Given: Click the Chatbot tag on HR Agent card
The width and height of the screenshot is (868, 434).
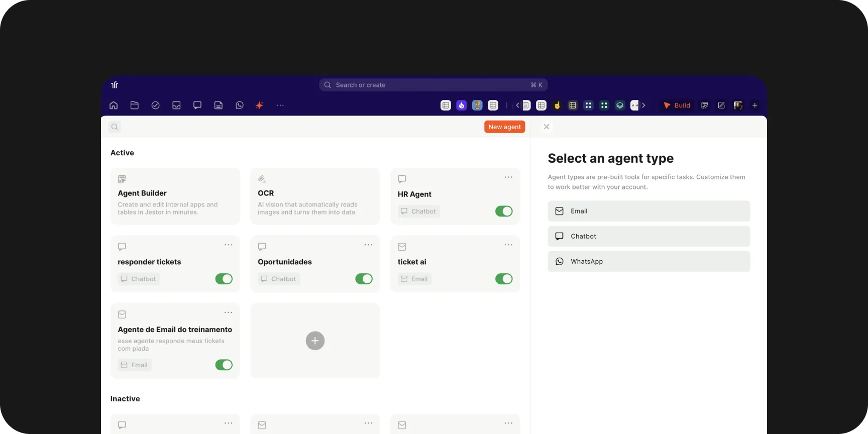Looking at the screenshot, I should 419,211.
